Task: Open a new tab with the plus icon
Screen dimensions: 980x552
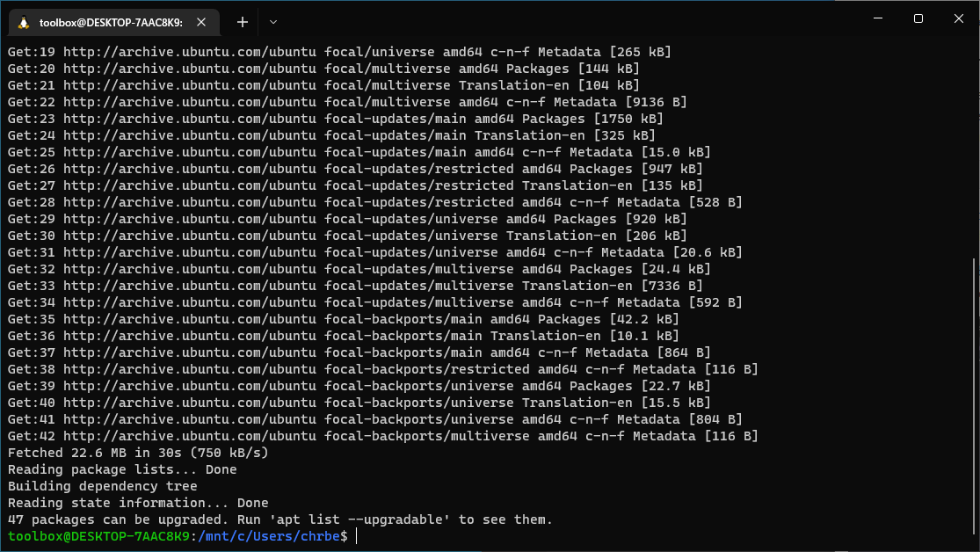Action: pos(243,22)
